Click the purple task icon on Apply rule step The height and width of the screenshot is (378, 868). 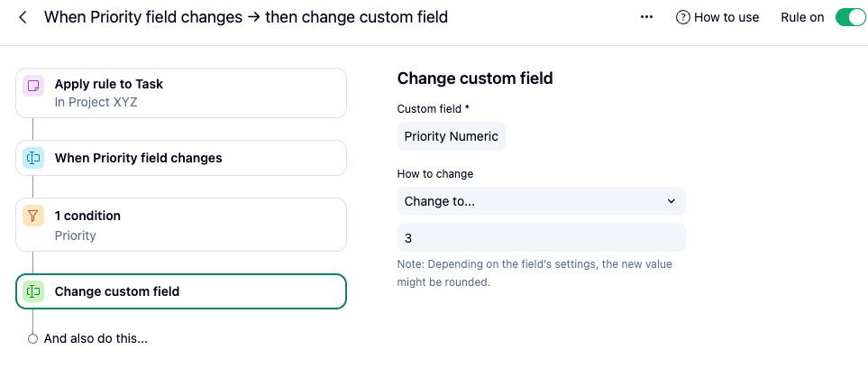(x=33, y=87)
